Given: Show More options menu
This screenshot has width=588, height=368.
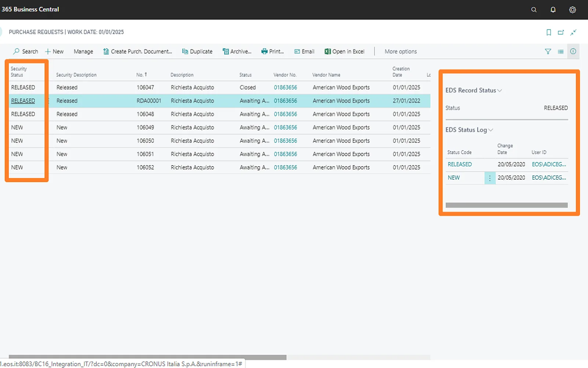Looking at the screenshot, I should click(401, 52).
